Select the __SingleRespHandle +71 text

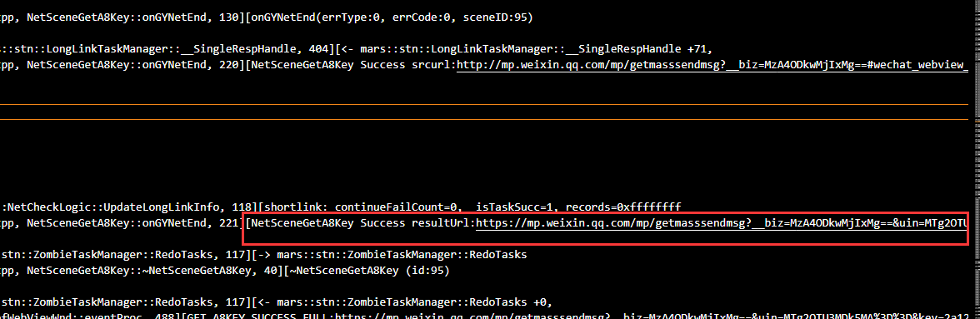point(638,49)
